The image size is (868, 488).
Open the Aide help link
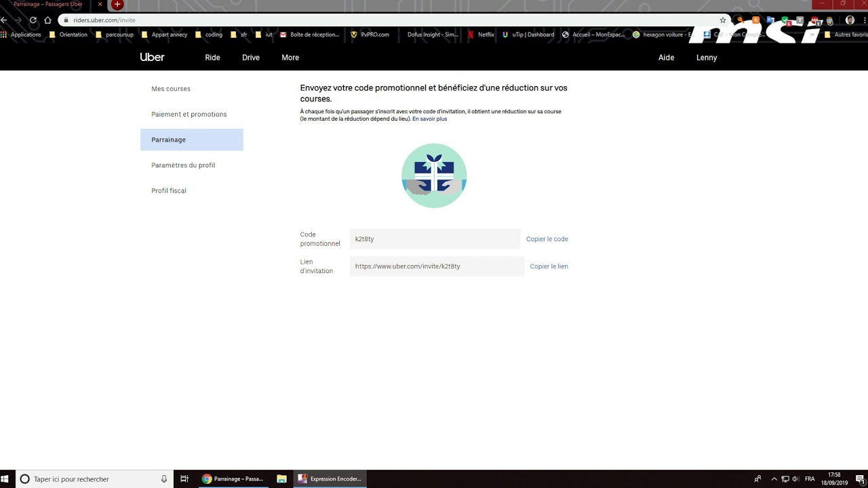667,58
